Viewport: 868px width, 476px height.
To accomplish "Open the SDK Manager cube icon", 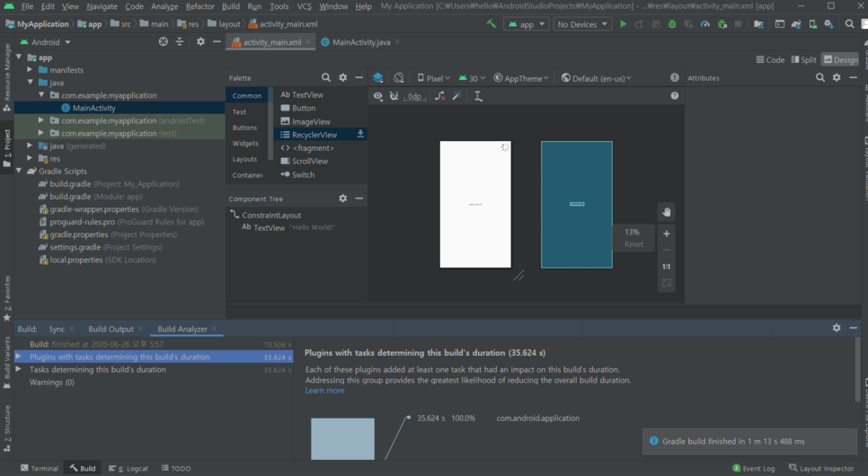I will (828, 24).
